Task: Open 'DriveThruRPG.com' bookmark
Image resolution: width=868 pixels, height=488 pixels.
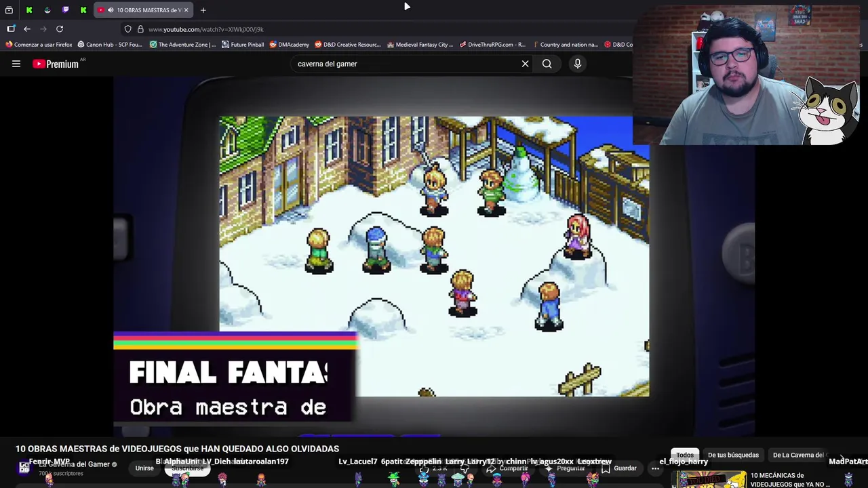Action: click(492, 45)
